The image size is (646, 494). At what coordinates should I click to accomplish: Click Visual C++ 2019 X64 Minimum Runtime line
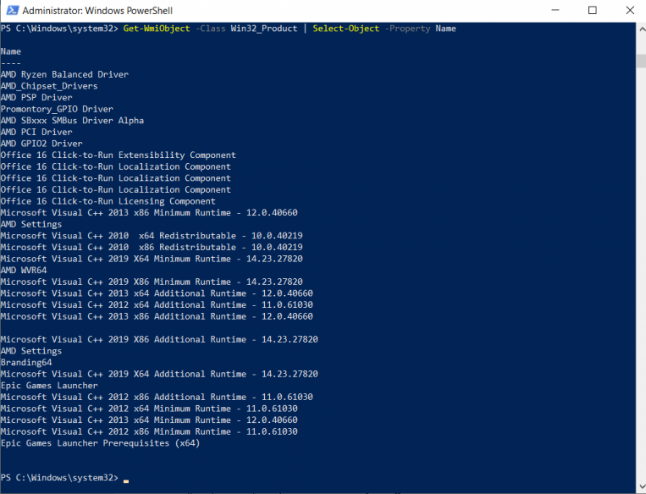(152, 259)
